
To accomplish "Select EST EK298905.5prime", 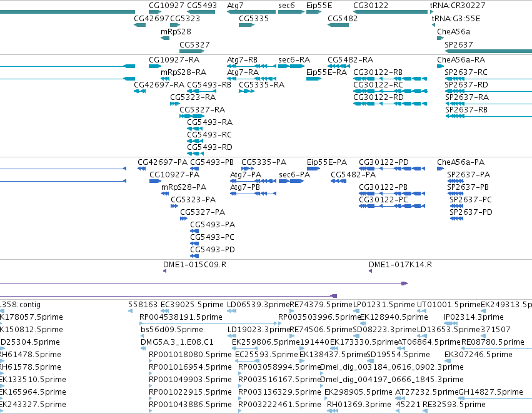I will point(358,392).
